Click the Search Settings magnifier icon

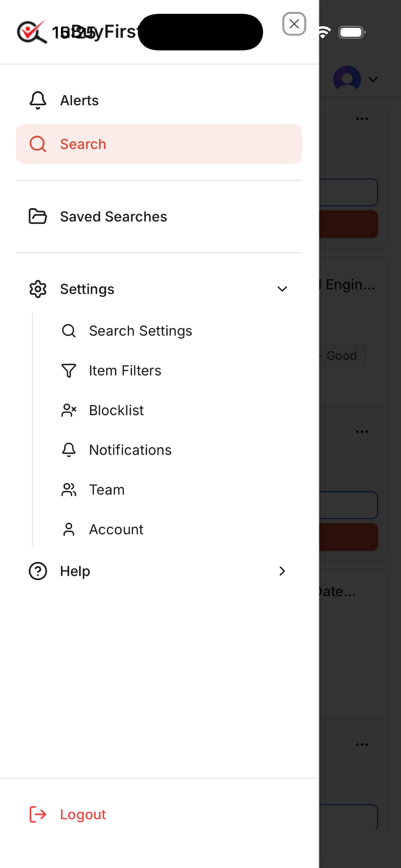69,331
